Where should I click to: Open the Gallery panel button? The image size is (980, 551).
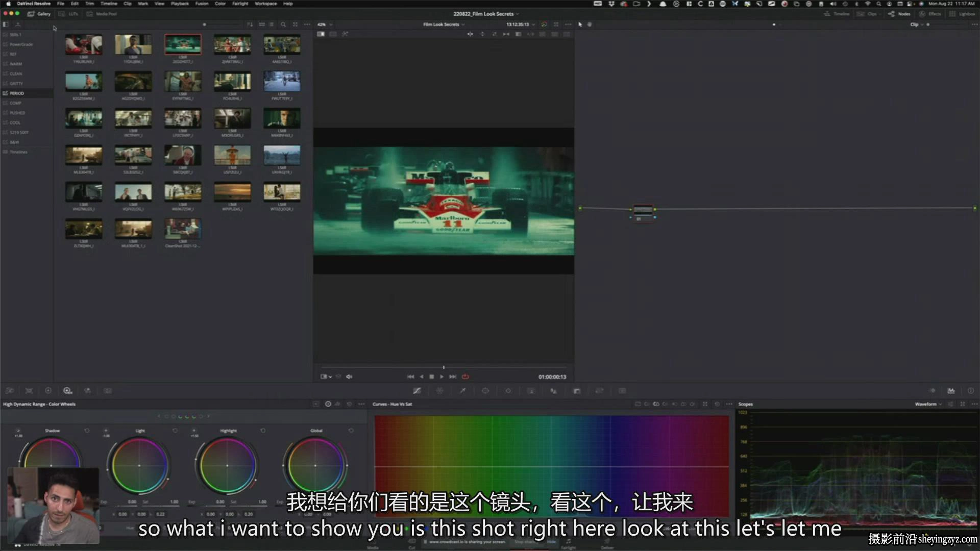(39, 14)
